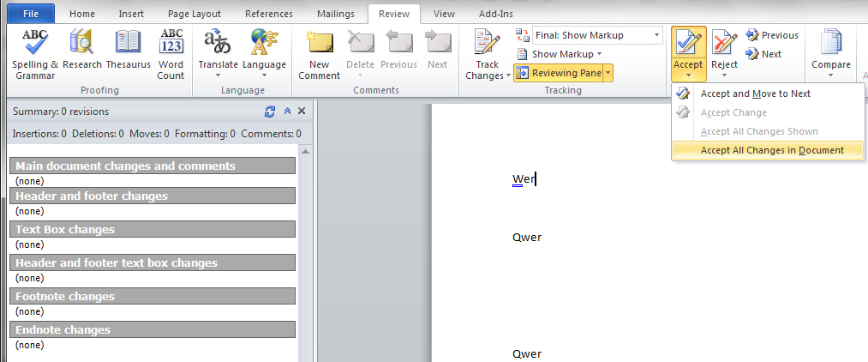Click the Reviewing Pane scroll up arrow

[x=305, y=151]
